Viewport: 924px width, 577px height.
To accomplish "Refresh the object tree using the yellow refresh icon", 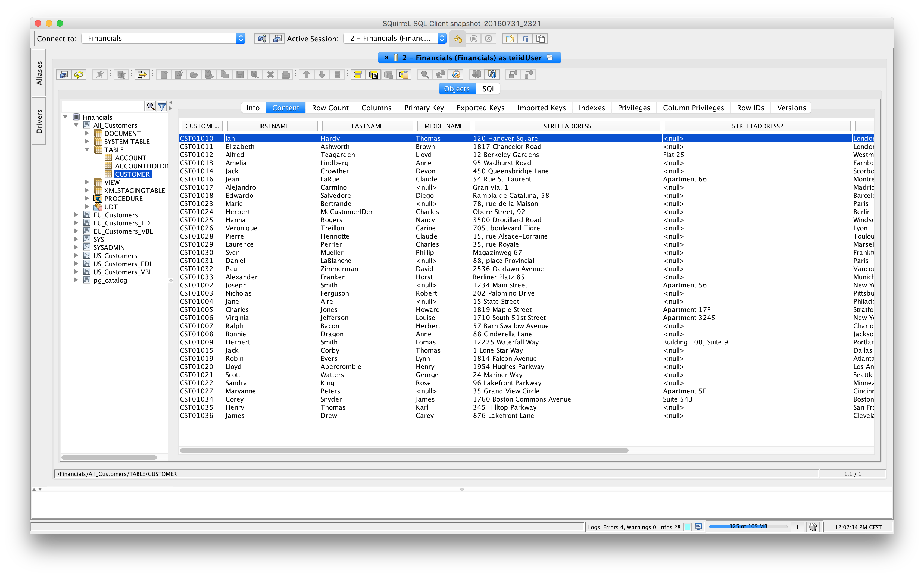I will (x=79, y=74).
